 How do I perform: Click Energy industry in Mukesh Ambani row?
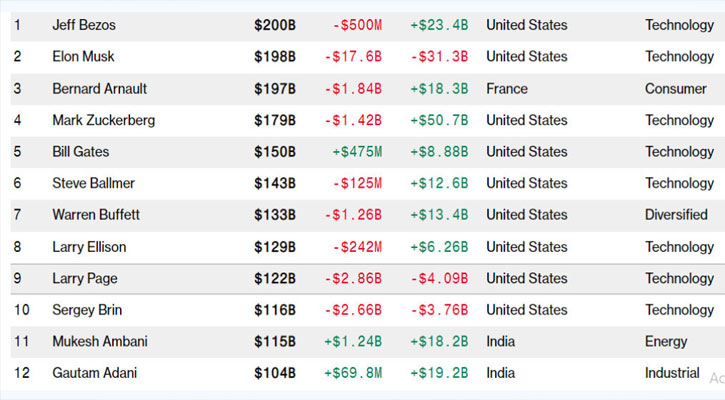(666, 342)
